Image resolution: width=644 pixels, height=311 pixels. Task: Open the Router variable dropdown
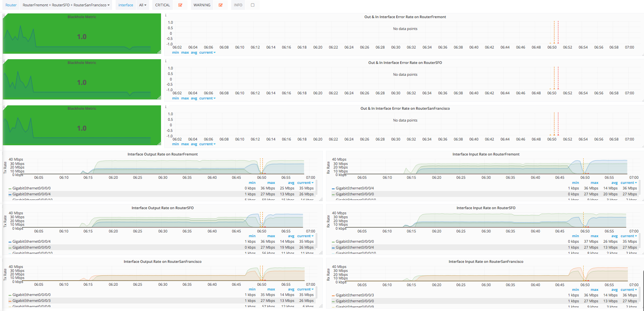[66, 5]
